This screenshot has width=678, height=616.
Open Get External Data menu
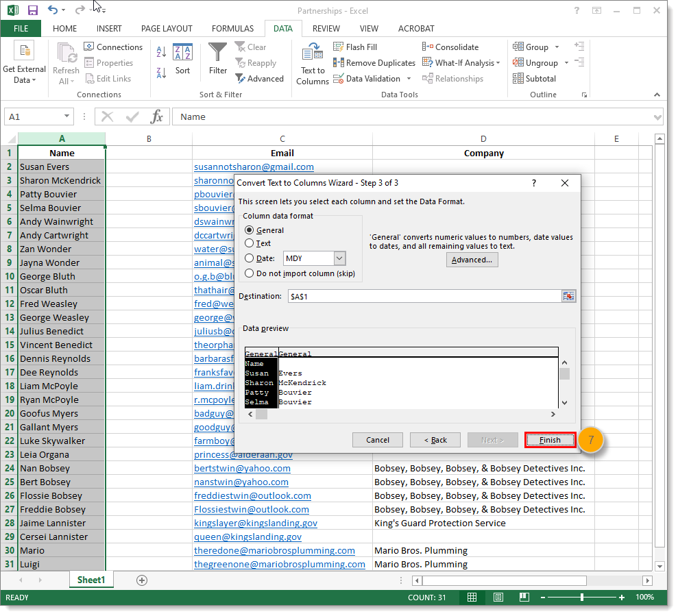point(24,63)
